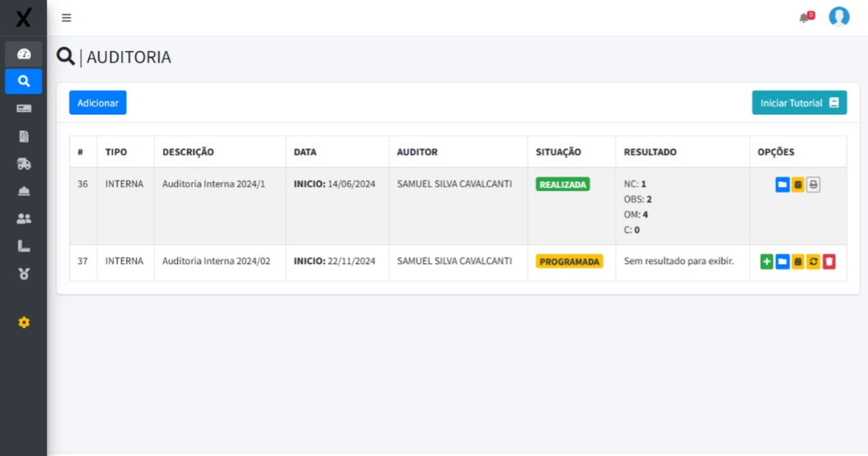The height and width of the screenshot is (456, 868).
Task: Click the document file sidebar icon
Action: pyautogui.click(x=24, y=136)
